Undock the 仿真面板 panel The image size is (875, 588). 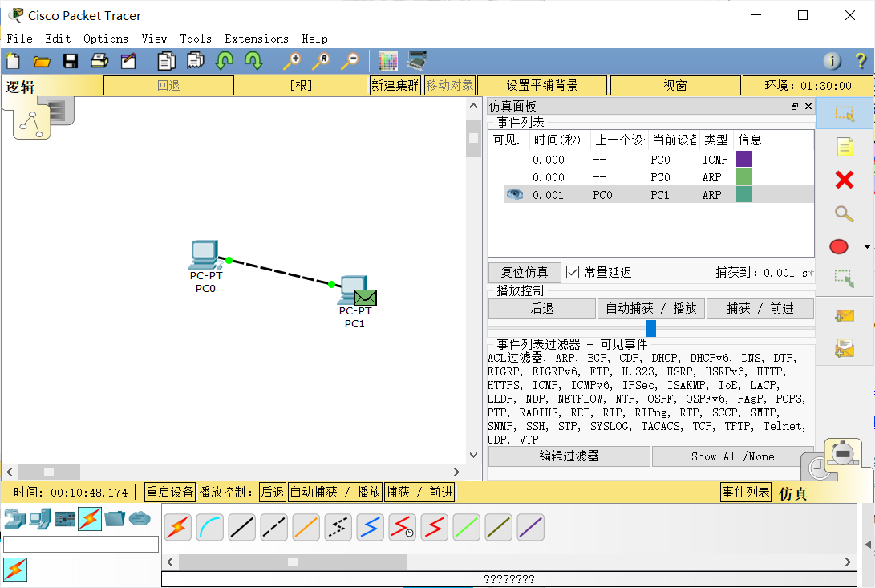[x=795, y=106]
